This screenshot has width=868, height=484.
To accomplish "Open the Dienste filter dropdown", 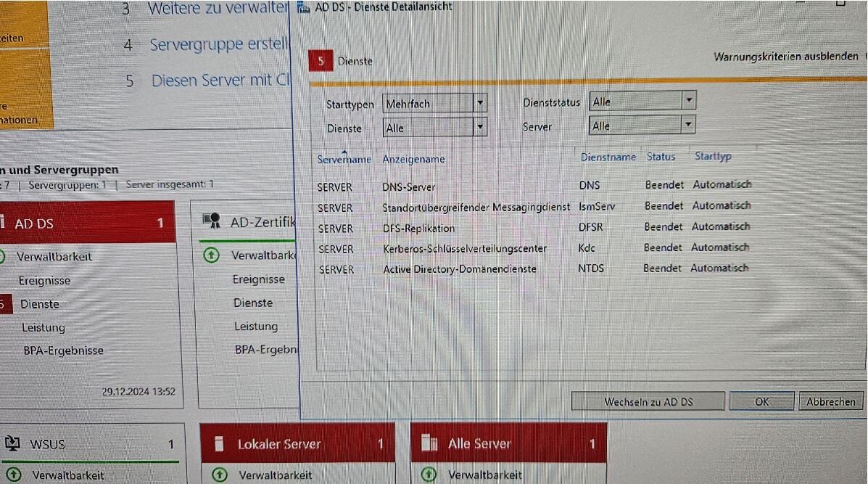I will coord(434,128).
